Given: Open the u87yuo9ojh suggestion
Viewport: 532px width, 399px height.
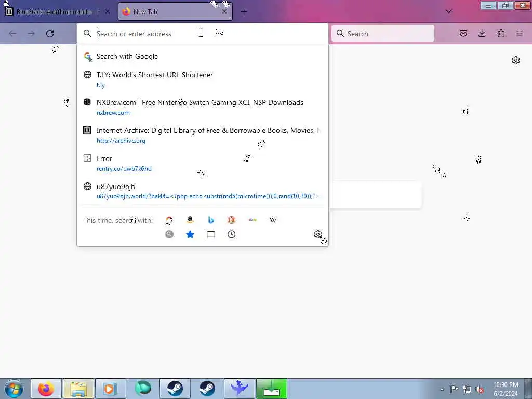Looking at the screenshot, I should pyautogui.click(x=203, y=191).
